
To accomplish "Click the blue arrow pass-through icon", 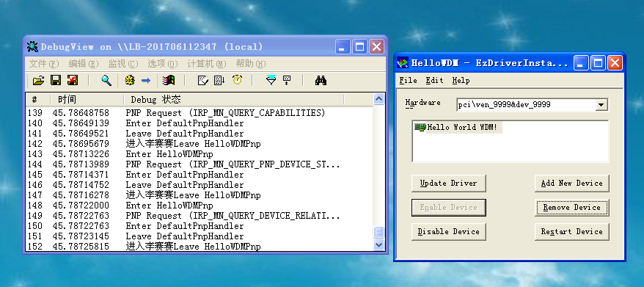I will [146, 81].
